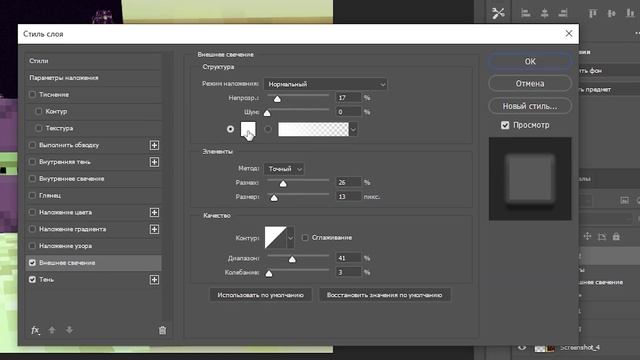Screen dimensions: 640x360
Task: Click the Новый стиль button
Action: (x=530, y=106)
